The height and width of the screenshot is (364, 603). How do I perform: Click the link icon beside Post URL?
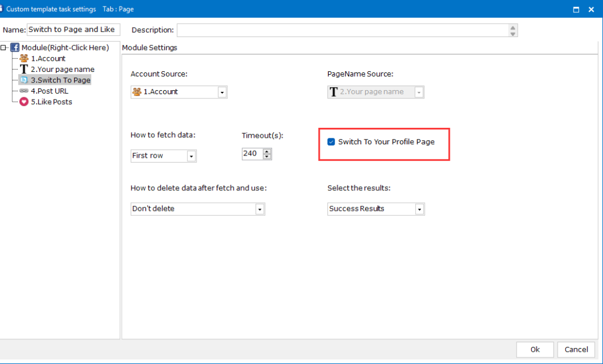pos(24,91)
